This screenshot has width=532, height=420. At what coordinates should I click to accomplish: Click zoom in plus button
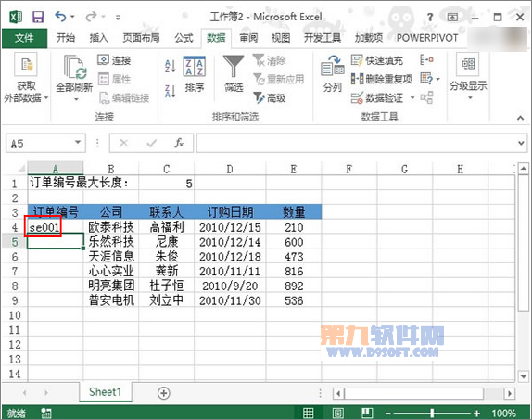click(476, 414)
